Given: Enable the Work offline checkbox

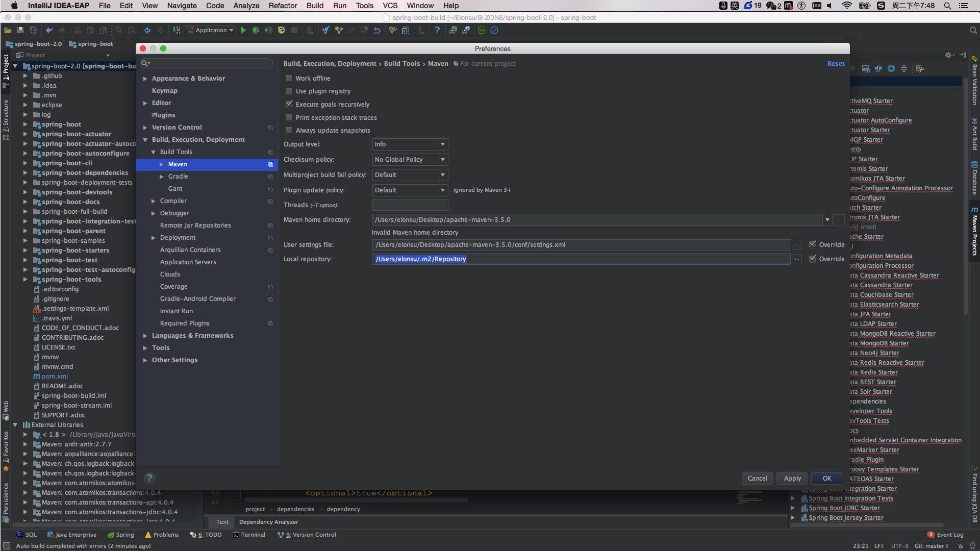Looking at the screenshot, I should [289, 78].
